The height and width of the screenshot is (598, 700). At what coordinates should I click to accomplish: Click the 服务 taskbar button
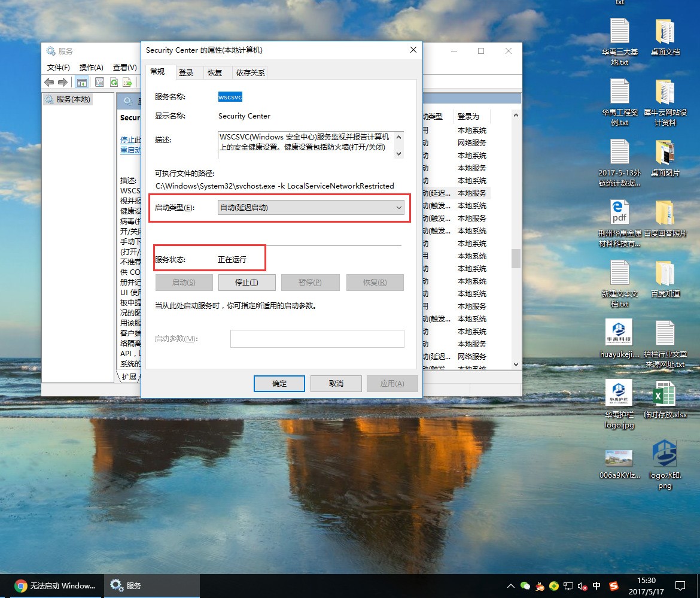pos(152,586)
